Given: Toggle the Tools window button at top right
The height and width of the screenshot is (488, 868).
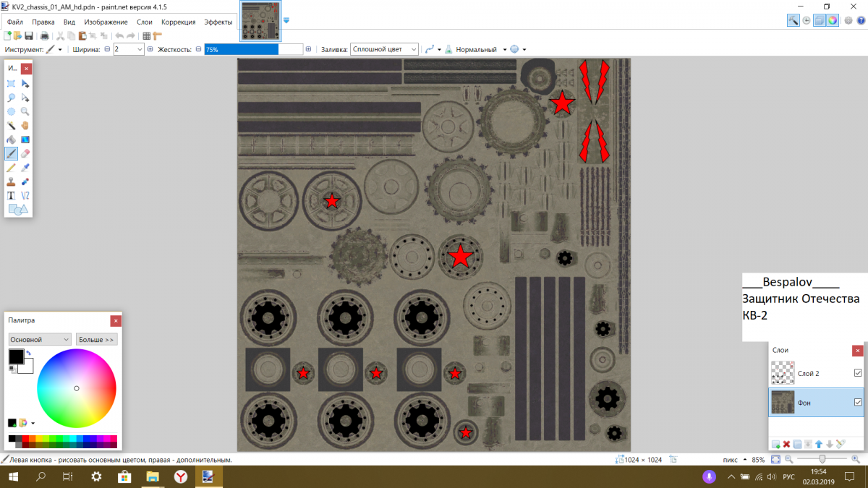Looking at the screenshot, I should tap(793, 20).
